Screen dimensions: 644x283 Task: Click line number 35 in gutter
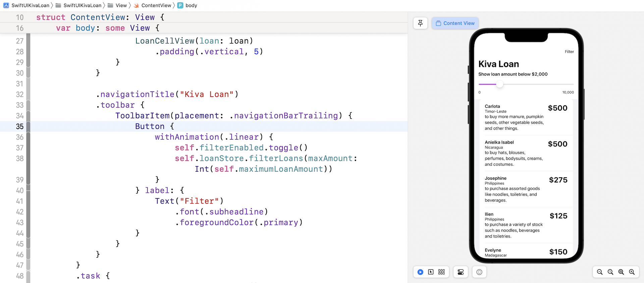(x=20, y=126)
